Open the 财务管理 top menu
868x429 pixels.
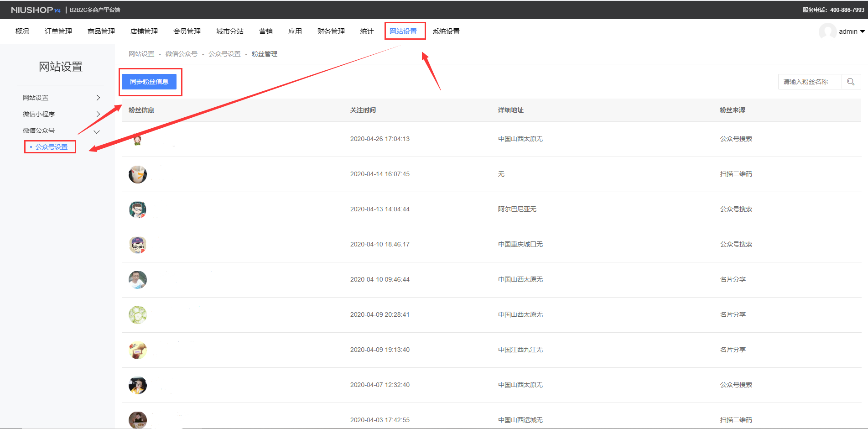(x=331, y=31)
